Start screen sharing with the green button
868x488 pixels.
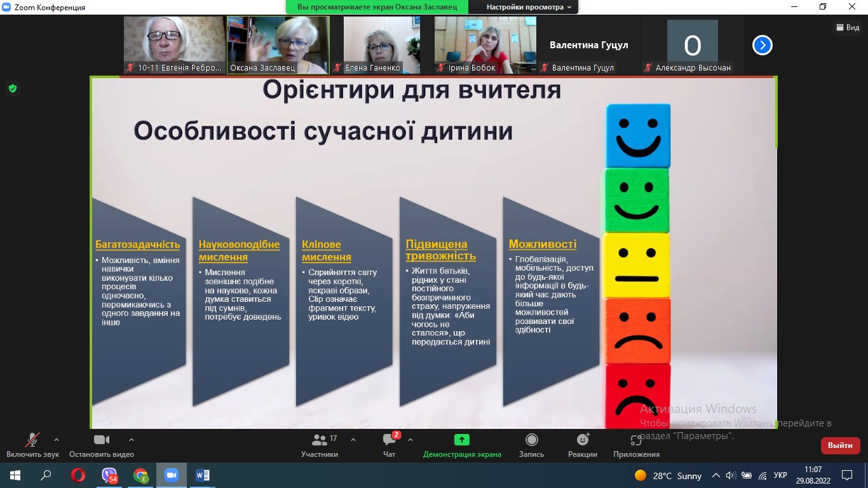pos(462,440)
